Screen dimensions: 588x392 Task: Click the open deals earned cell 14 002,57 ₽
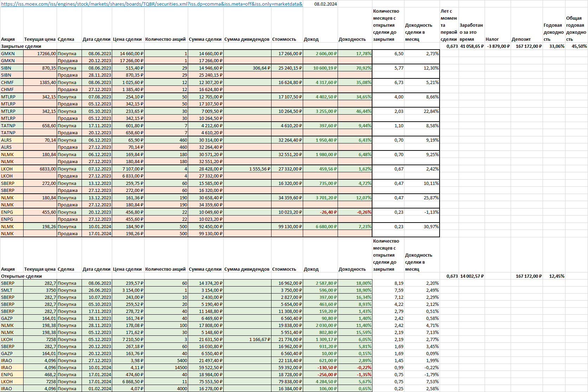(x=472, y=276)
